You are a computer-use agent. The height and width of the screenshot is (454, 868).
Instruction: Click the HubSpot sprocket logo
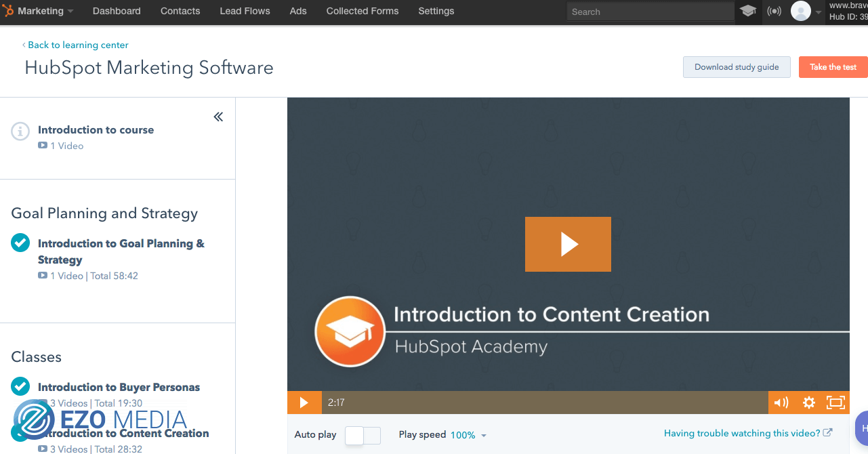tap(7, 11)
